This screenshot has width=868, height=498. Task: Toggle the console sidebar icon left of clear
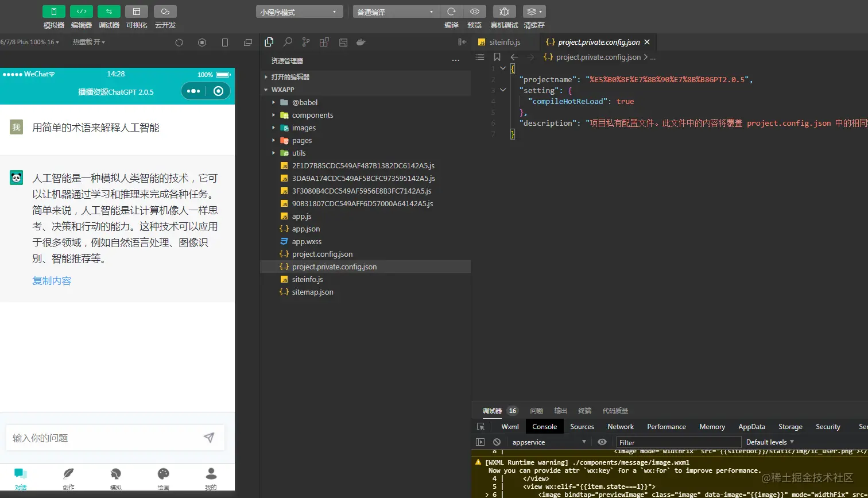[x=480, y=442]
